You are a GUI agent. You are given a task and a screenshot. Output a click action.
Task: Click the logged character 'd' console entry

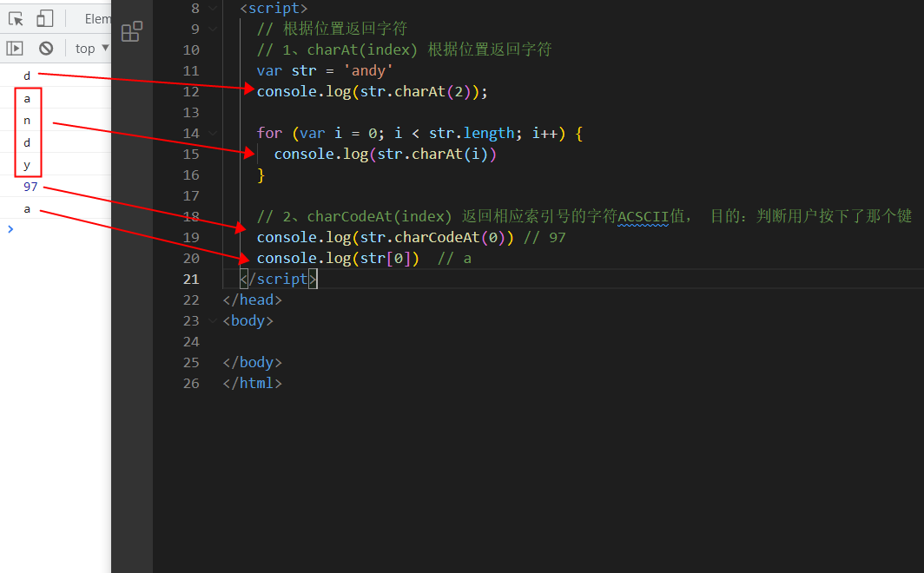coord(27,76)
